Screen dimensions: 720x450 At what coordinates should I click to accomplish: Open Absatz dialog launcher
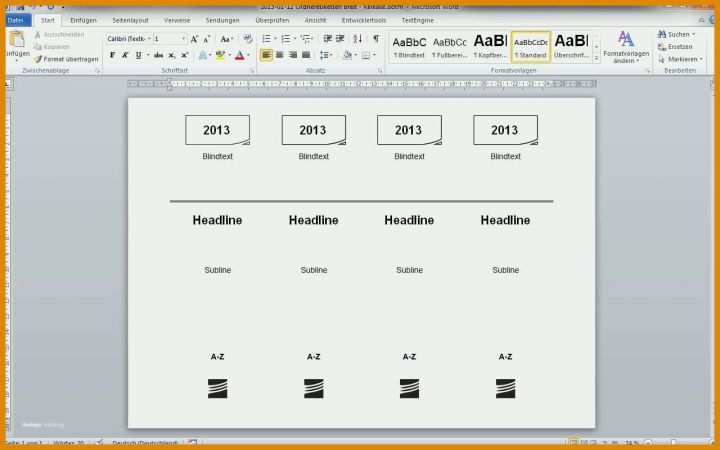[380, 71]
